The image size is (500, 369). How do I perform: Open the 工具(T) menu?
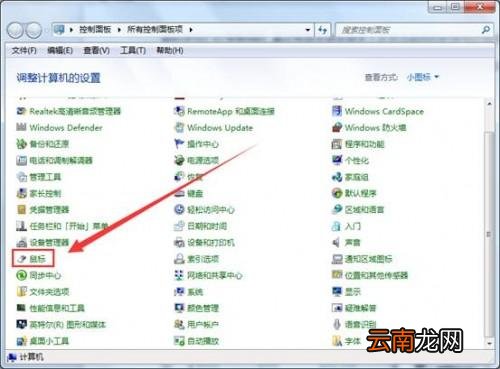[x=133, y=51]
